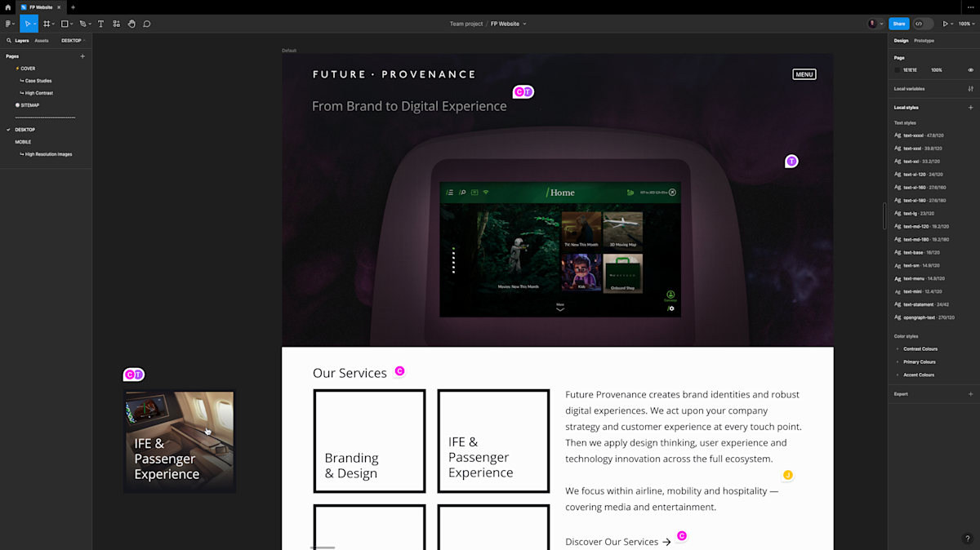Open the Help question mark button
The width and height of the screenshot is (980, 550).
coord(968,539)
